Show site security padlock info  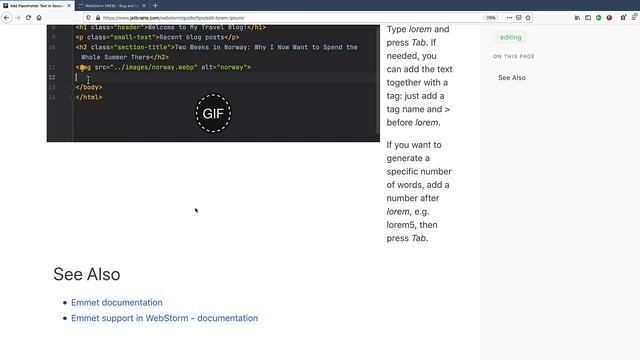[98, 18]
